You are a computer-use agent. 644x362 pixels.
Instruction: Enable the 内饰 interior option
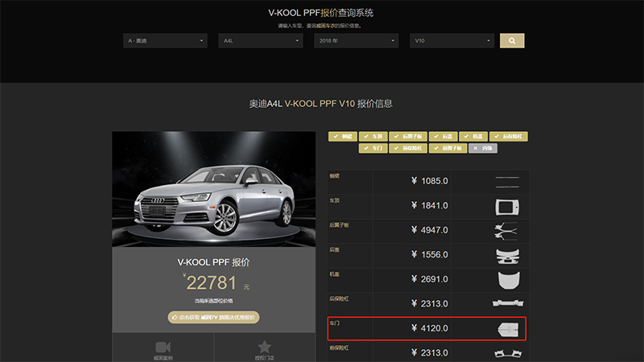(483, 148)
